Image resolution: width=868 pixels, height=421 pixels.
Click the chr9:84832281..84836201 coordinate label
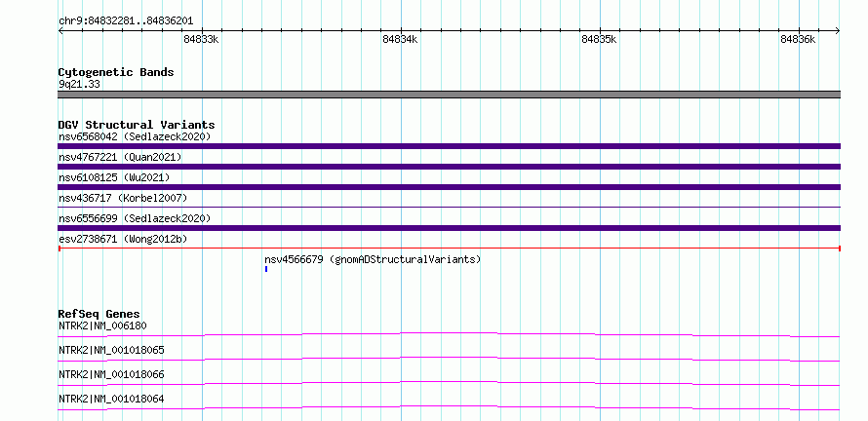pyautogui.click(x=126, y=21)
